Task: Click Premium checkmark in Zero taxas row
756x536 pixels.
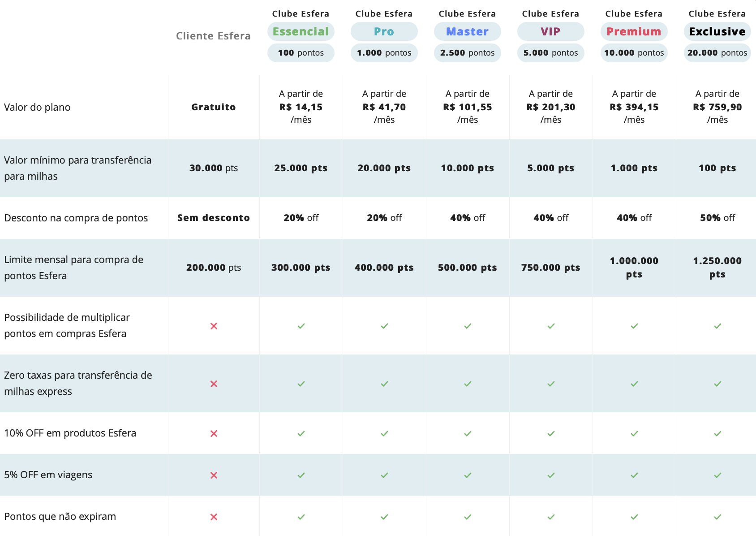Action: [634, 384]
